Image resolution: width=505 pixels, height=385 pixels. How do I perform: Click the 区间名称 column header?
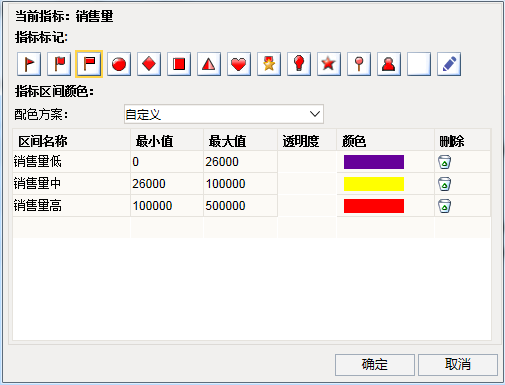pyautogui.click(x=71, y=141)
